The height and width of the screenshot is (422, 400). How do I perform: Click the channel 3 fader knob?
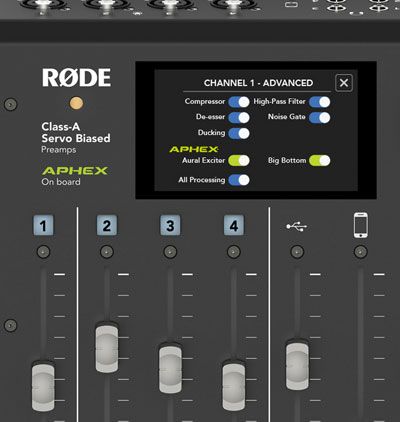[170, 369]
